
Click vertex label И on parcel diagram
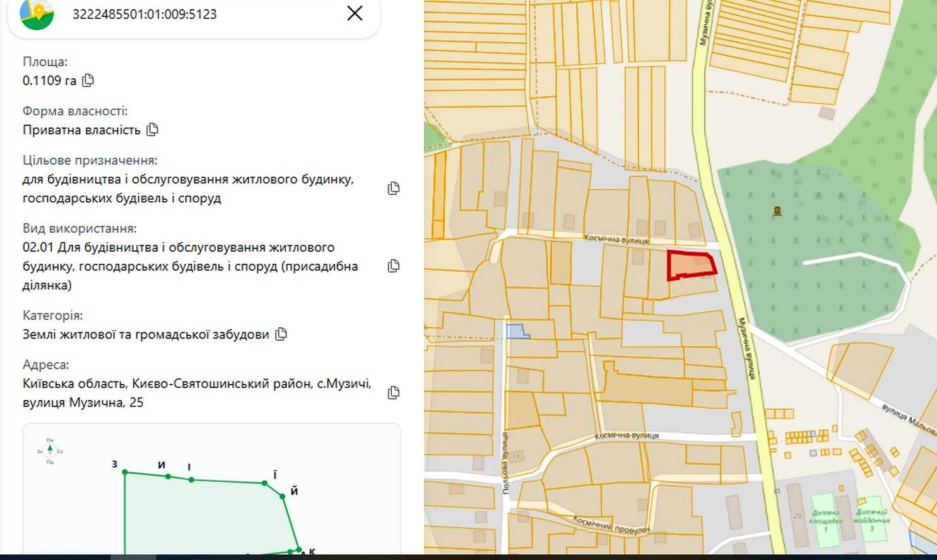coord(162,465)
